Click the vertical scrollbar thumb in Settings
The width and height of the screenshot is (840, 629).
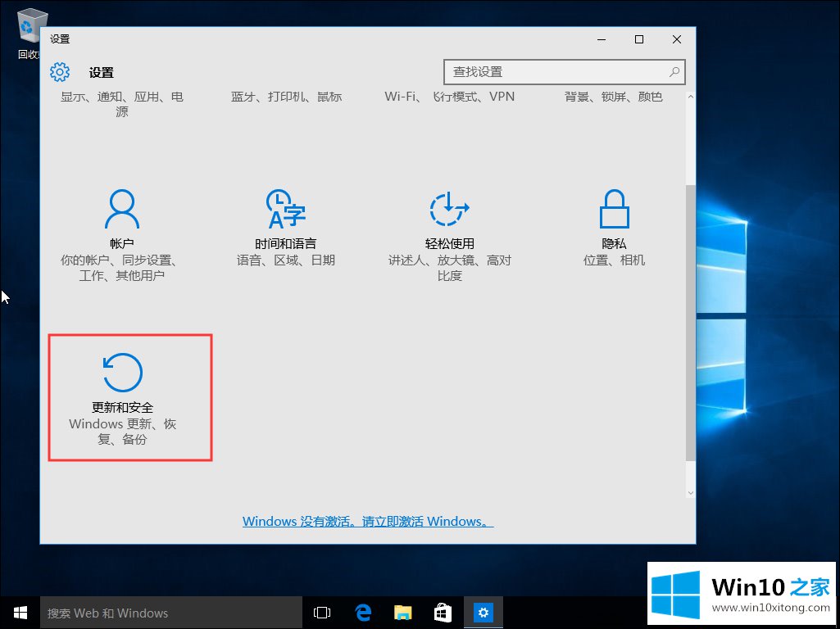[x=691, y=323]
